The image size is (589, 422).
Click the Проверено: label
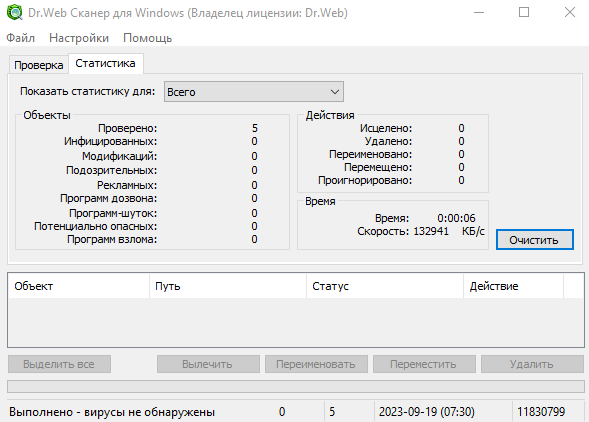[x=128, y=129]
